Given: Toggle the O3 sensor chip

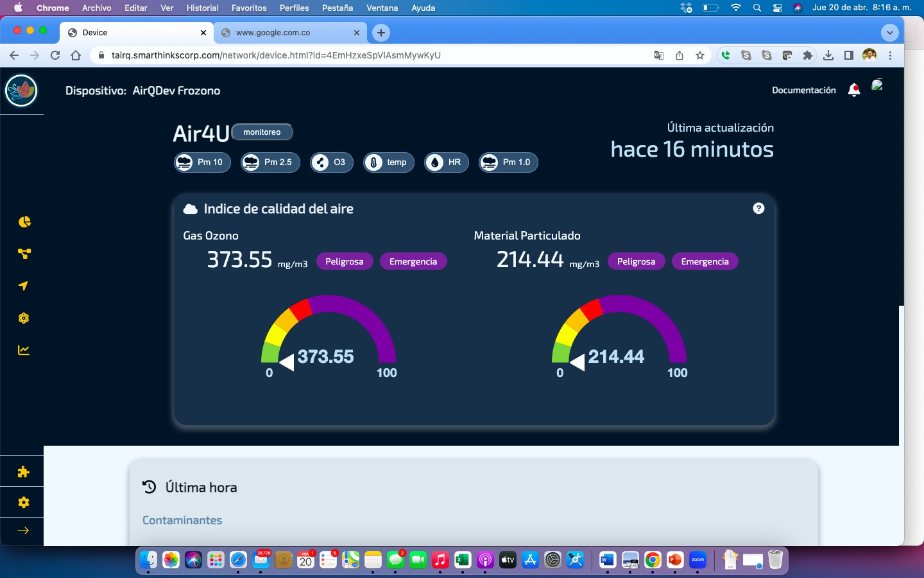Looking at the screenshot, I should (x=331, y=162).
